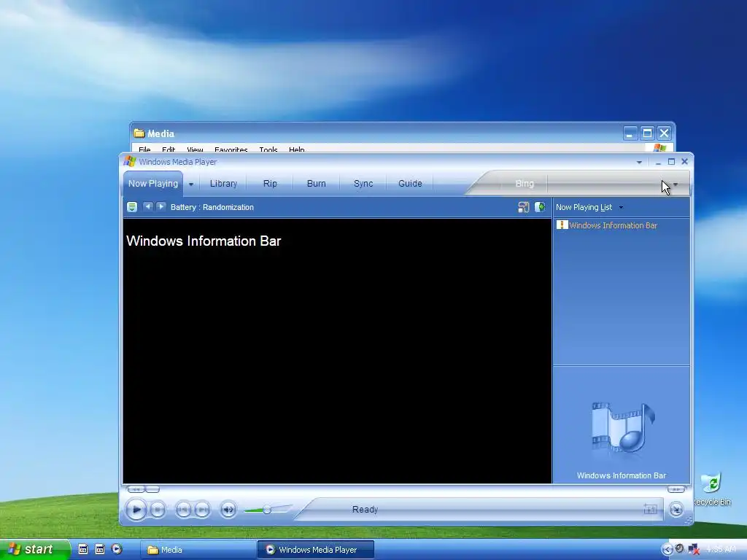Click the folder icon in Media title bar
Viewport: 747px width, 560px height.
[x=139, y=133]
